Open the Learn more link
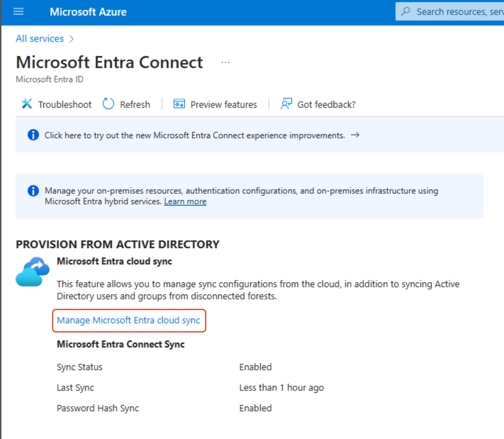Screen dimensions: 504x439 tap(185, 201)
